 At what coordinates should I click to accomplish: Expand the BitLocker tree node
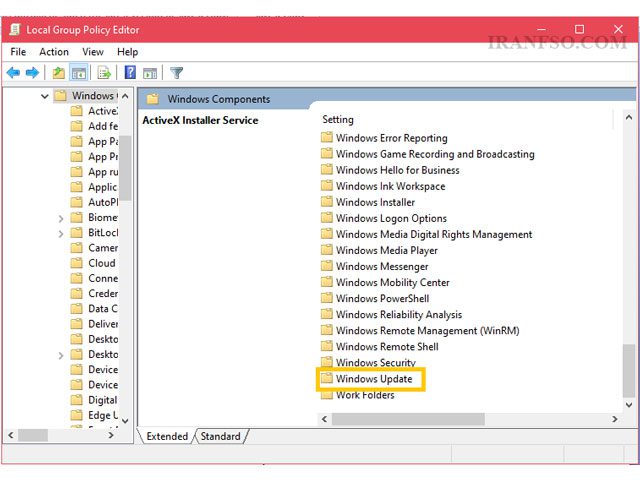click(x=61, y=233)
